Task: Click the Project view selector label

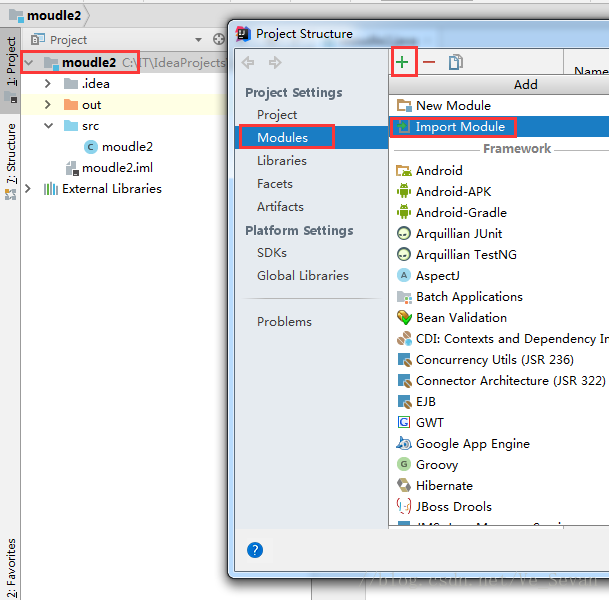Action: click(x=68, y=40)
